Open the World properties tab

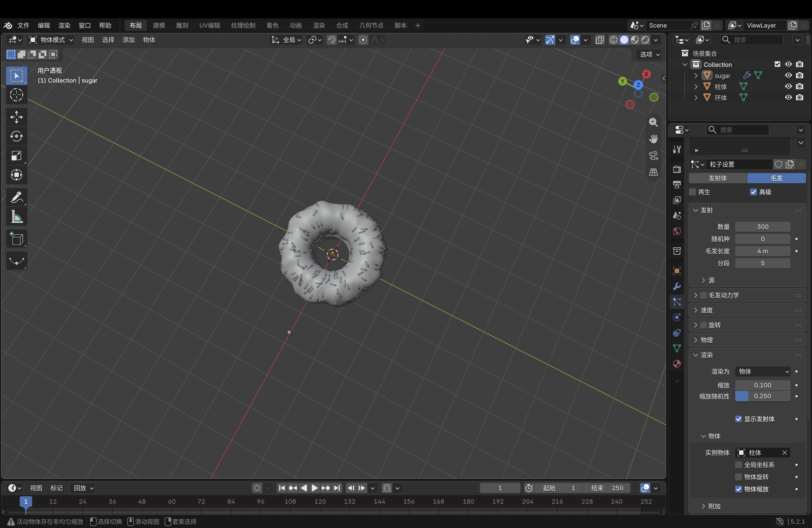click(677, 231)
